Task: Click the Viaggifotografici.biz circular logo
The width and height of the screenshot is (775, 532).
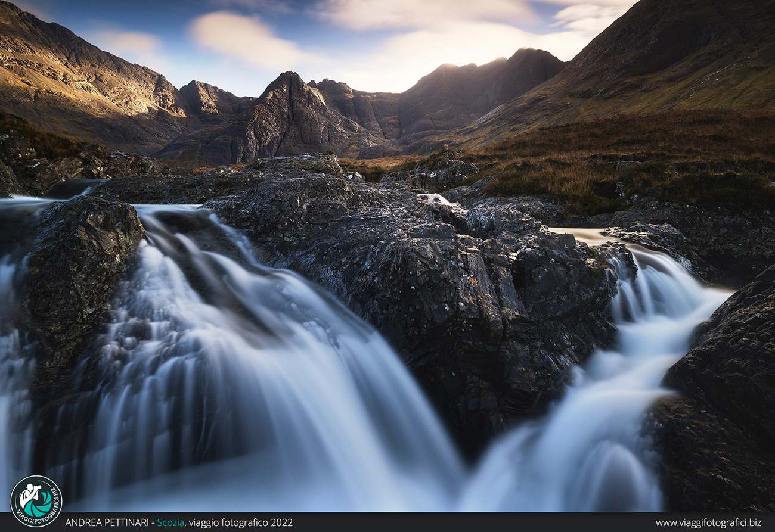Action: pyautogui.click(x=36, y=500)
